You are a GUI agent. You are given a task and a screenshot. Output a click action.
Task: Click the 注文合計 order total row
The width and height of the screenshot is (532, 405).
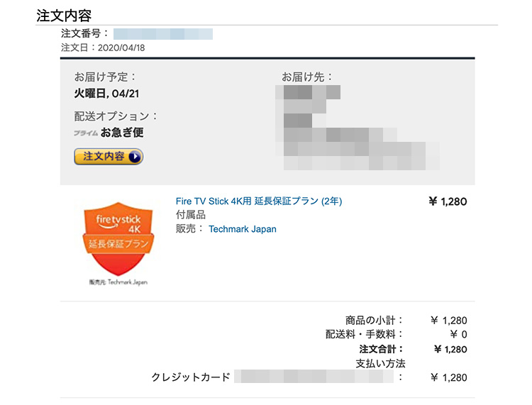[x=413, y=349]
